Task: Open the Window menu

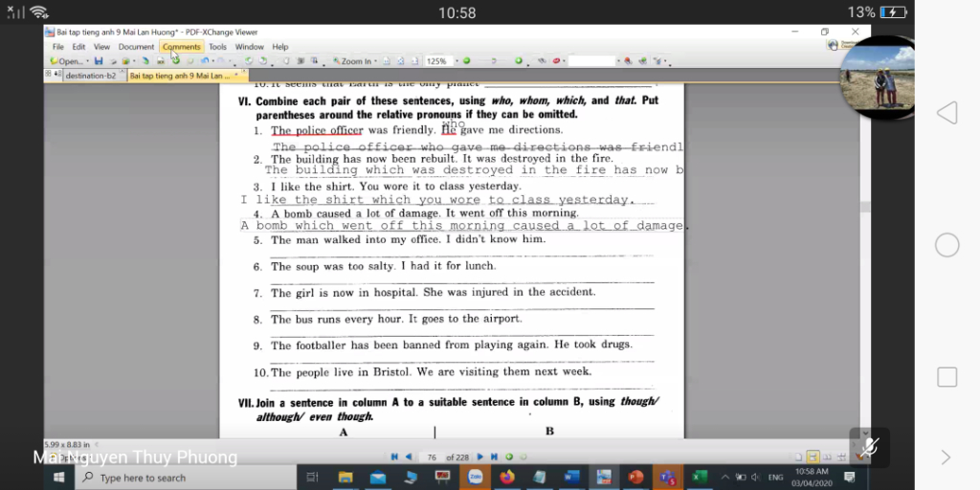Action: click(250, 47)
